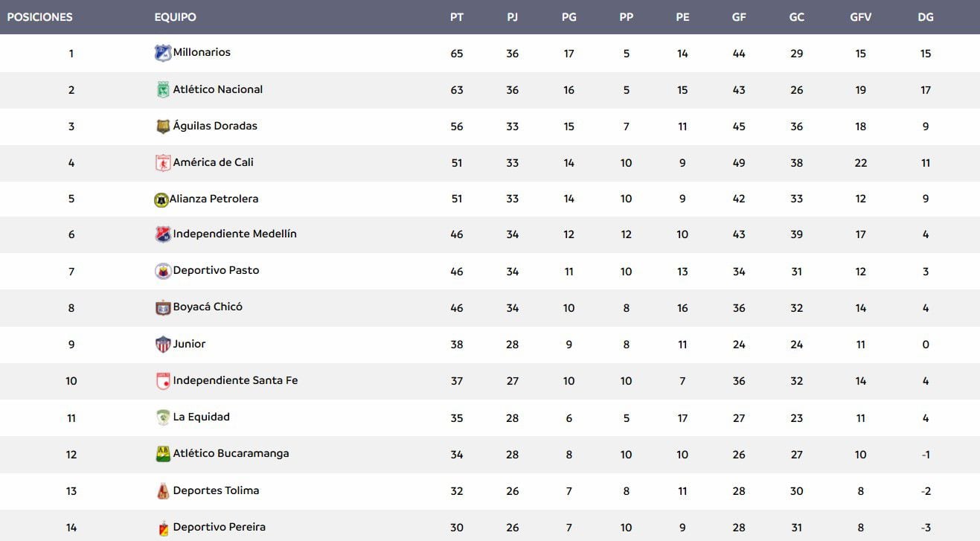The width and height of the screenshot is (980, 541).
Task: Click the América de Cali crest
Action: click(x=162, y=163)
